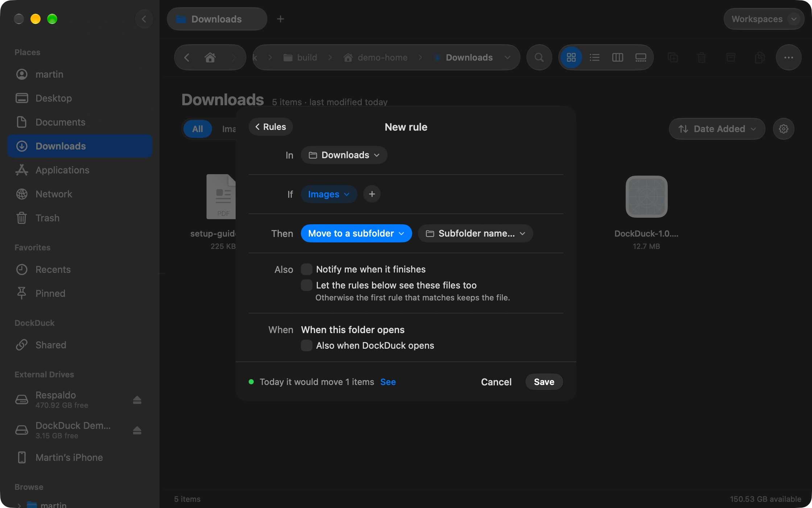Open Move to a subfolder action dropdown
Image resolution: width=812 pixels, height=508 pixels.
(356, 233)
